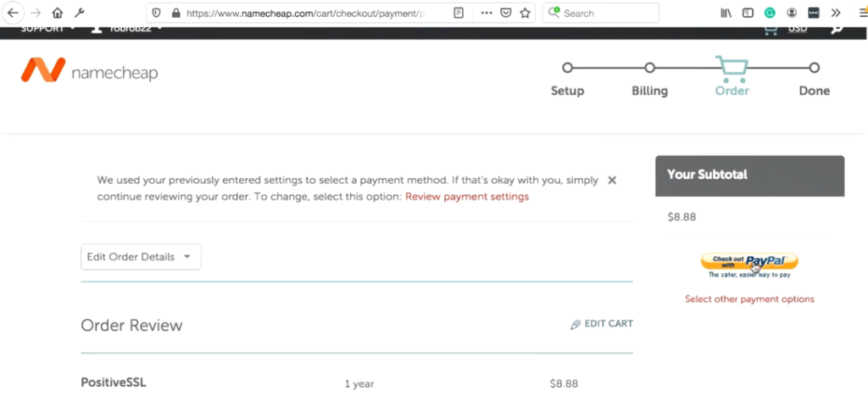868x402 pixels.
Task: Click inside the browser Search field
Action: point(601,14)
